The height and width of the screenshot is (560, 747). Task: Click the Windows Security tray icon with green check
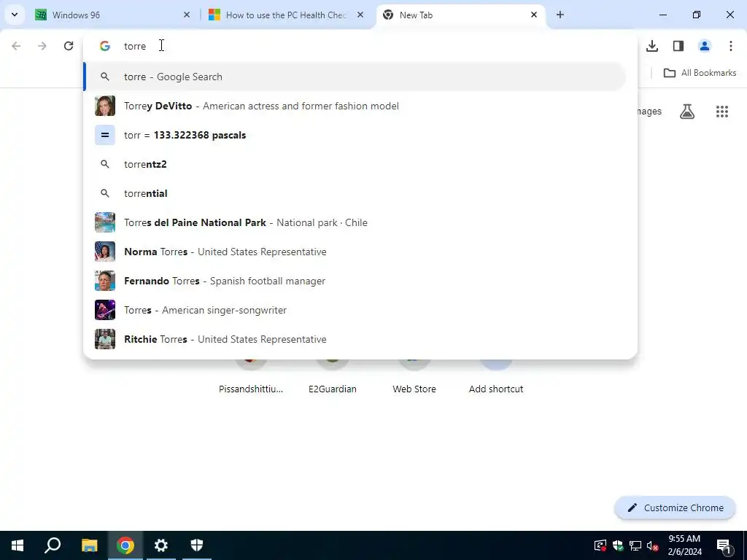[618, 545]
